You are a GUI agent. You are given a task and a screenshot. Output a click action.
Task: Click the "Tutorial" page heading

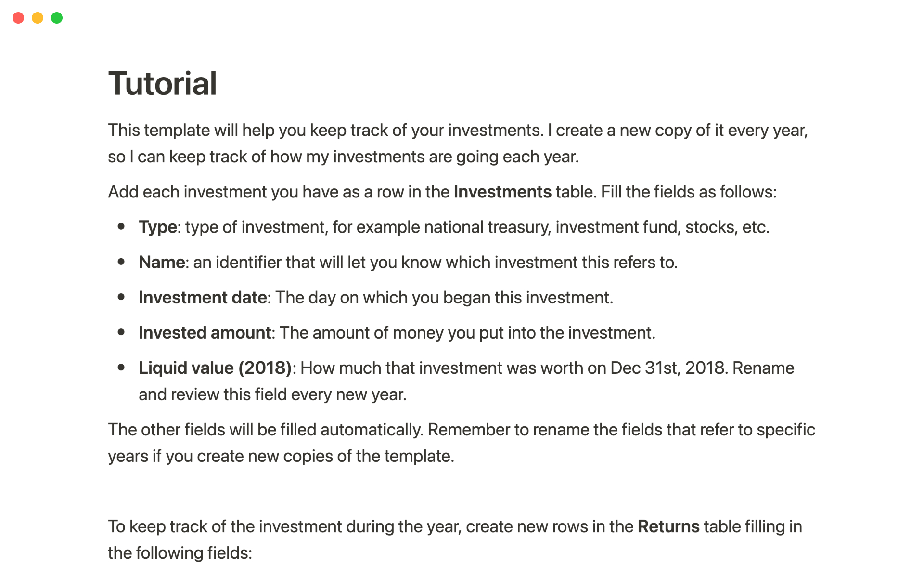tap(163, 84)
